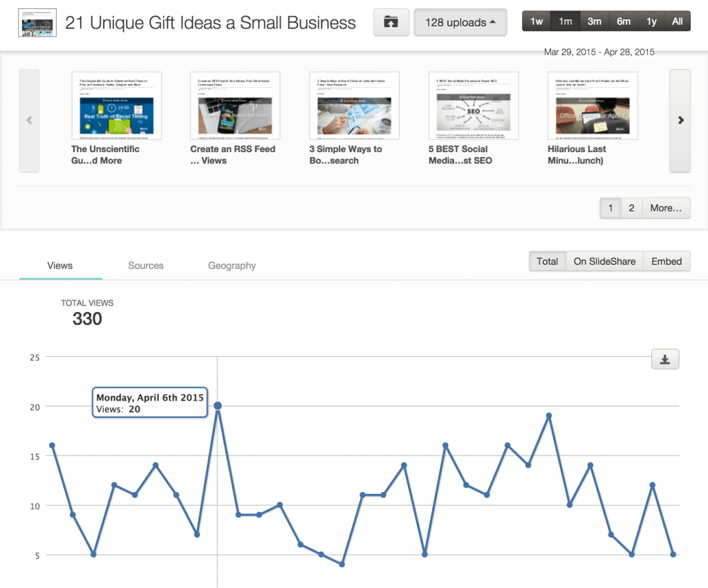Click the April 6th data point

tap(218, 406)
